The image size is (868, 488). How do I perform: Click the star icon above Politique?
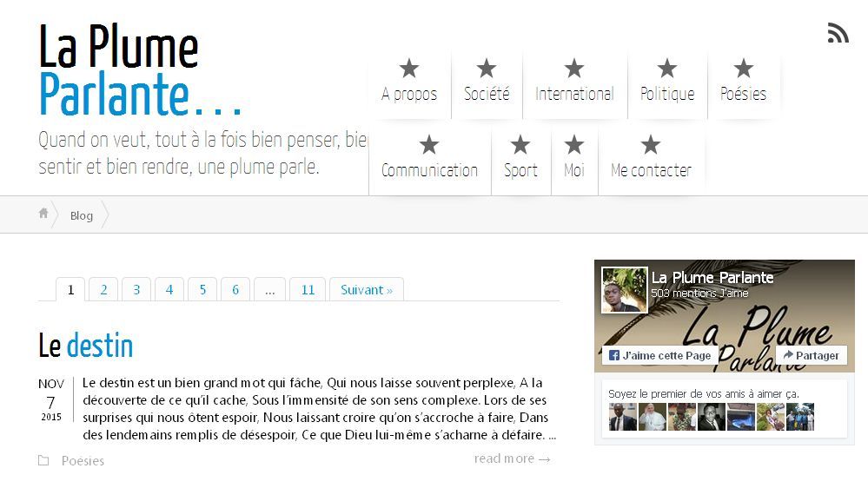point(667,69)
